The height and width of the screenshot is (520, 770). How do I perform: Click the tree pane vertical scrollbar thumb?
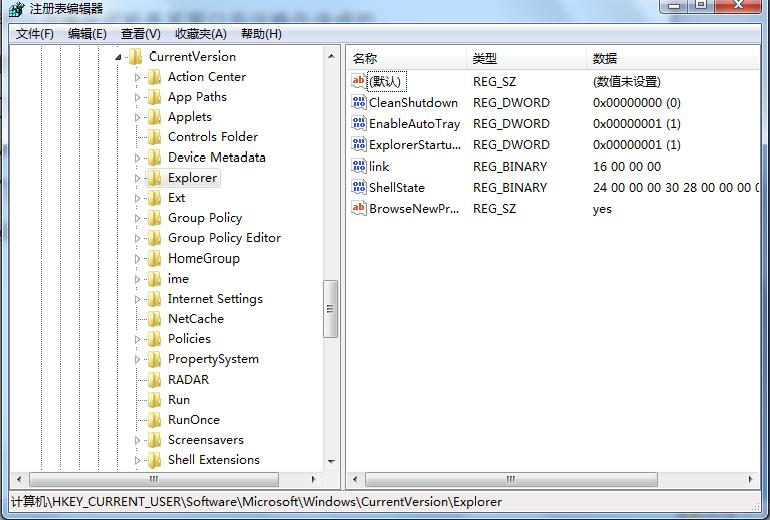coord(331,310)
